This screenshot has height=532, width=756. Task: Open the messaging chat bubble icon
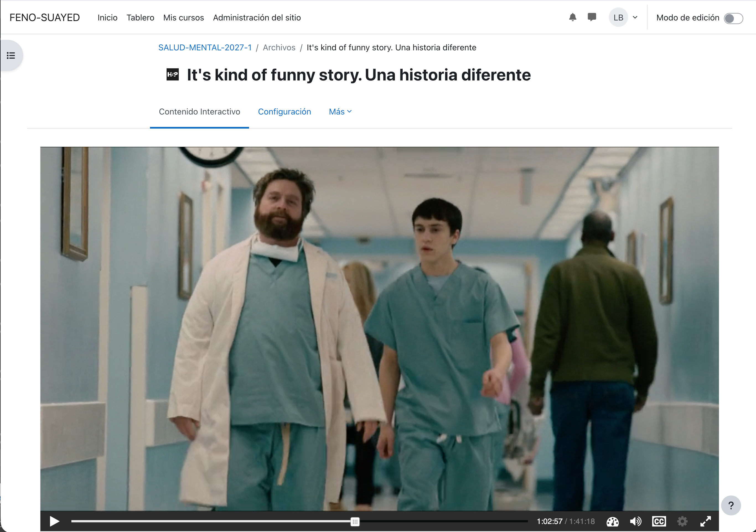[x=592, y=17]
